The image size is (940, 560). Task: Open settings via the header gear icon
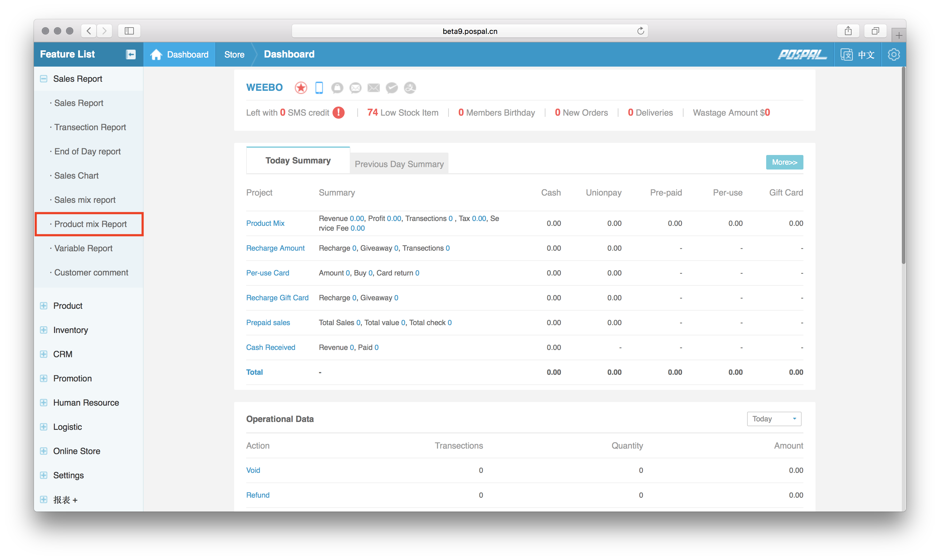point(894,54)
